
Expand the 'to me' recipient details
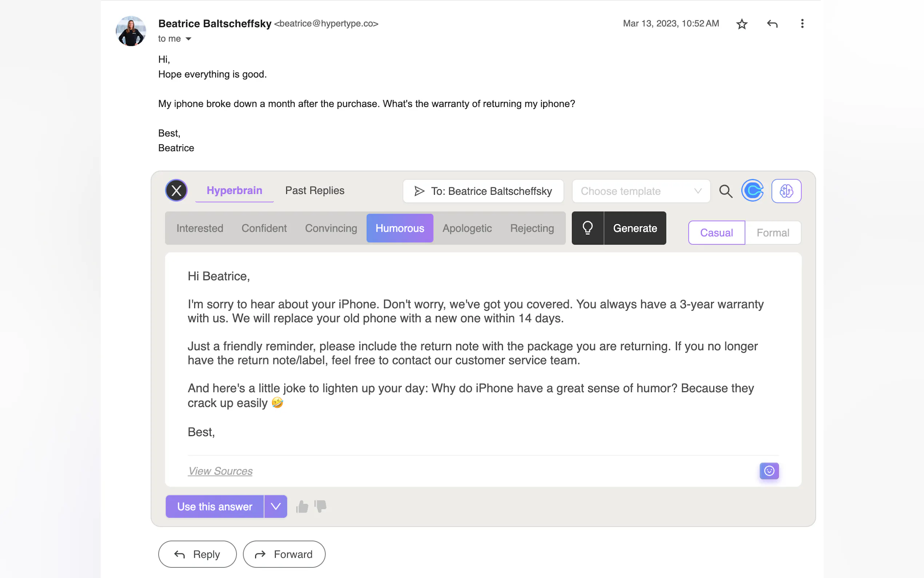[188, 39]
